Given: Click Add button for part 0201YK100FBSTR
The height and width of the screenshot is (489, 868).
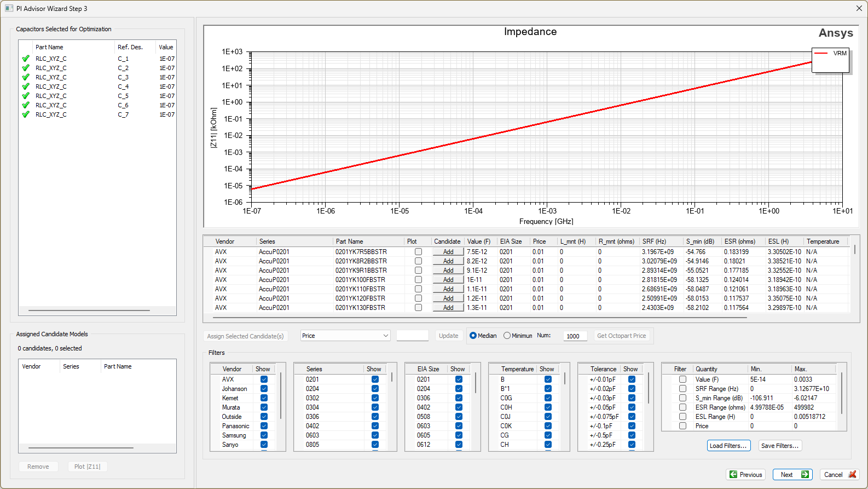Looking at the screenshot, I should pyautogui.click(x=448, y=280).
